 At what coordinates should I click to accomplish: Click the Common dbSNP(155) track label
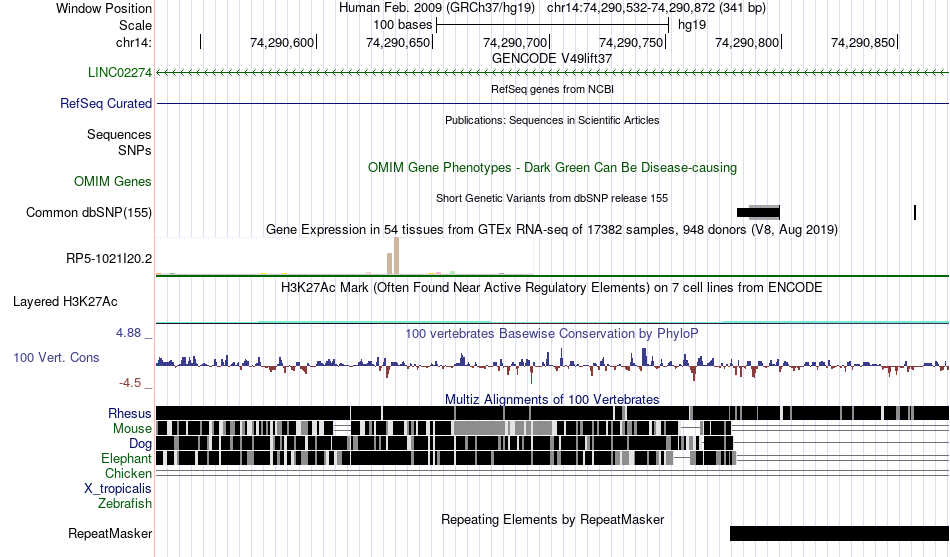tap(89, 212)
